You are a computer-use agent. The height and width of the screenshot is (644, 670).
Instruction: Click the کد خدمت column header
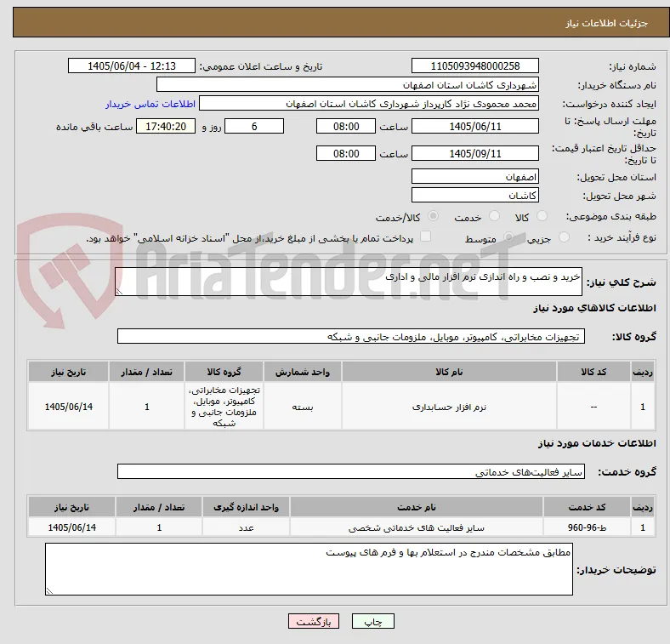pos(587,507)
